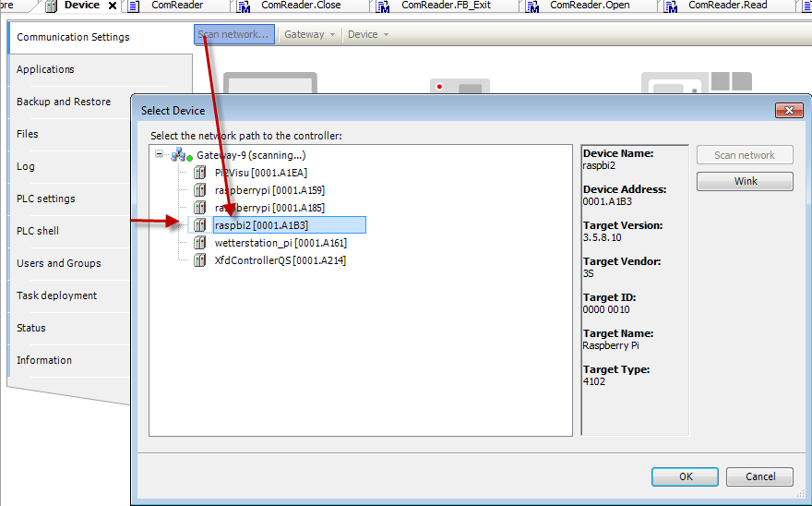
Task: Click the Gateway-9 network icon
Action: click(181, 155)
